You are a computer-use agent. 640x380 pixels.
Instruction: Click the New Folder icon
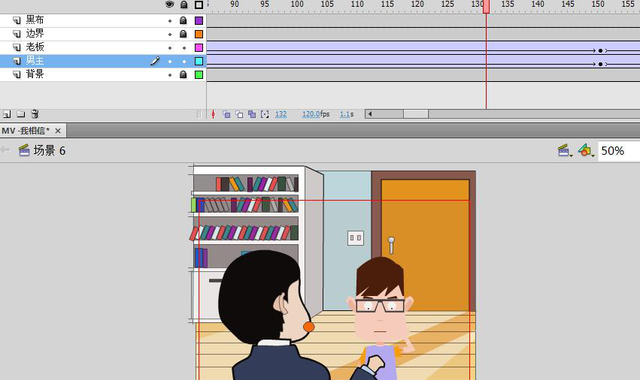click(21, 114)
